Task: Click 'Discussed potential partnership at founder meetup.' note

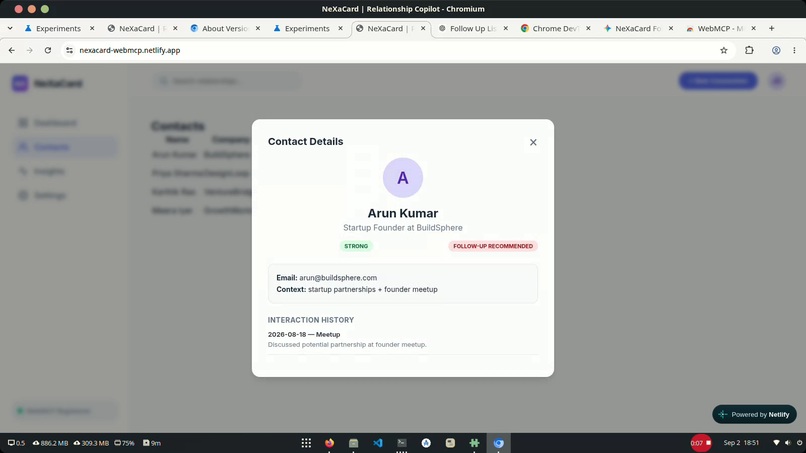Action: pyautogui.click(x=347, y=345)
